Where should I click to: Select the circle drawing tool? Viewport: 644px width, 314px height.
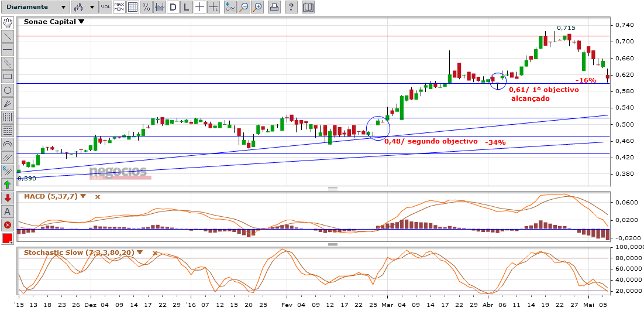click(x=8, y=90)
